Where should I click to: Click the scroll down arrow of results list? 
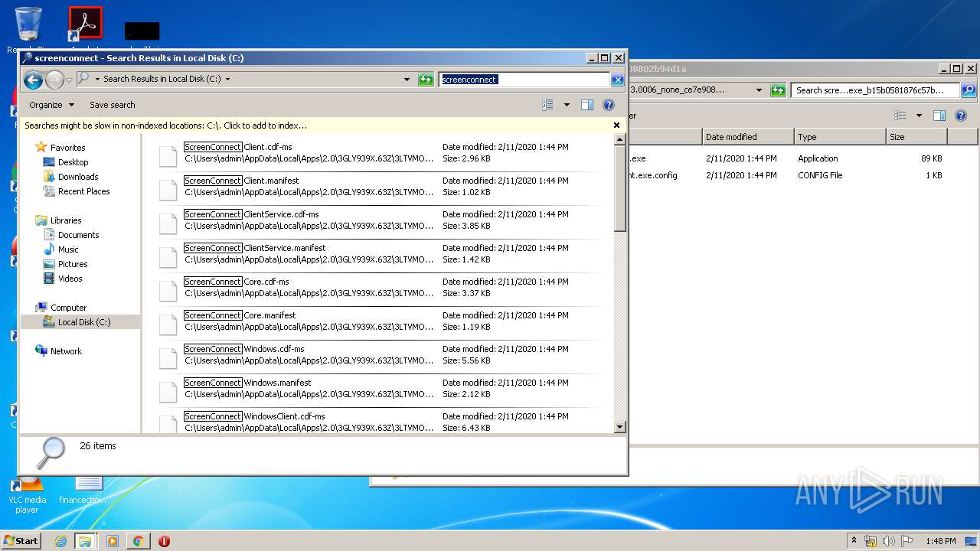pyautogui.click(x=620, y=427)
